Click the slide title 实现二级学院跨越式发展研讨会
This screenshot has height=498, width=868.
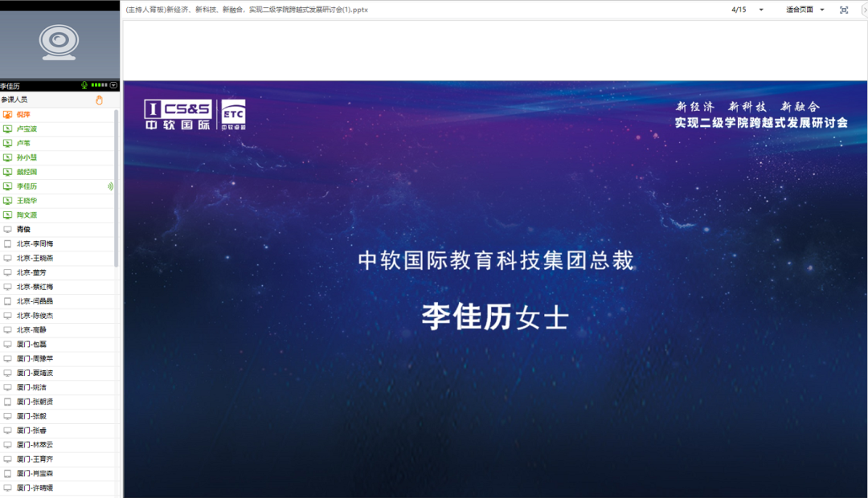[761, 123]
